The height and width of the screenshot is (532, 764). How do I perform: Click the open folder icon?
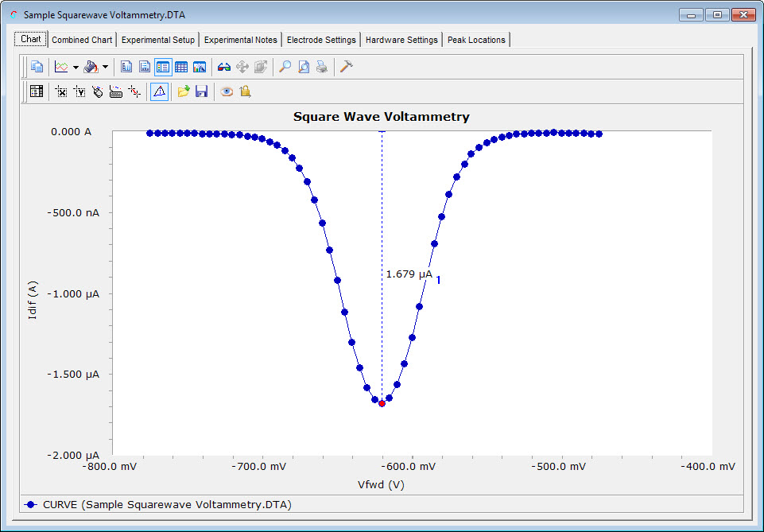point(184,91)
